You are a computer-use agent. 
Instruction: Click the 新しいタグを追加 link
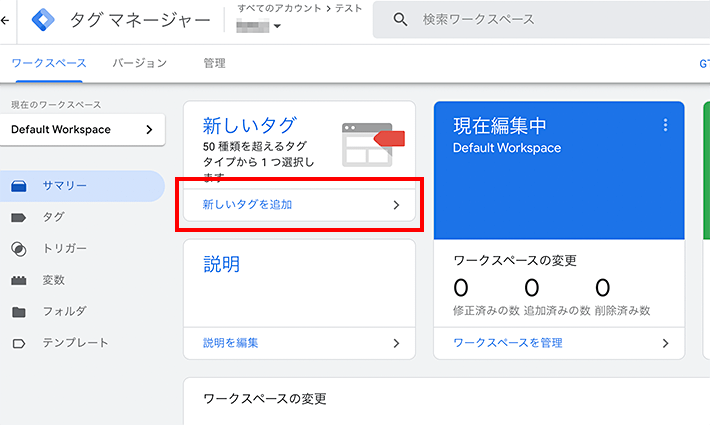pos(247,205)
